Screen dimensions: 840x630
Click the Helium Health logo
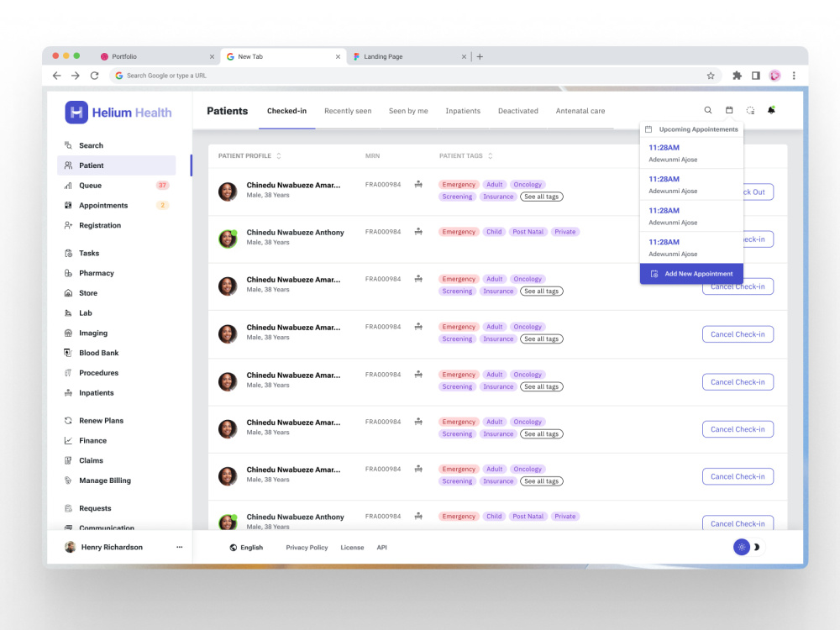pyautogui.click(x=118, y=113)
